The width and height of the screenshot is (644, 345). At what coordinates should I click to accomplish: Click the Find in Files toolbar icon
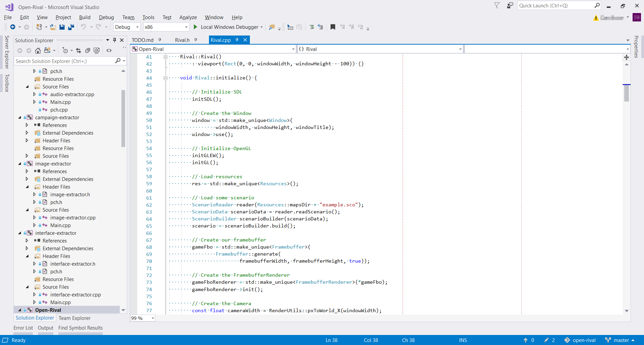pos(272,27)
